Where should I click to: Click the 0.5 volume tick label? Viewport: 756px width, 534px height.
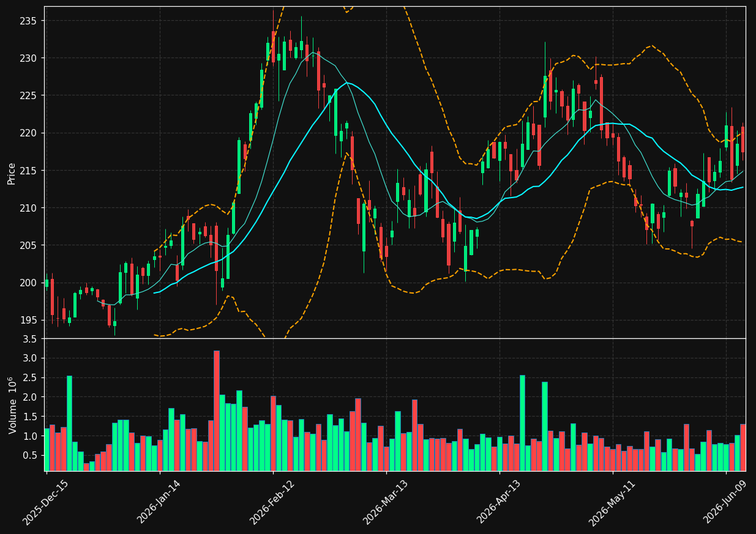(x=31, y=456)
